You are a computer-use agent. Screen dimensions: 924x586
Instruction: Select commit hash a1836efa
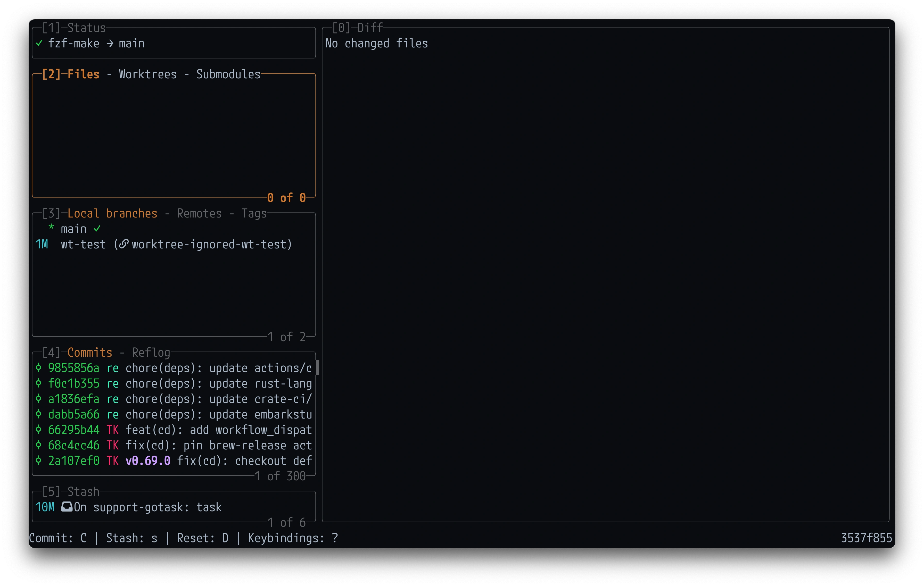[x=73, y=399]
